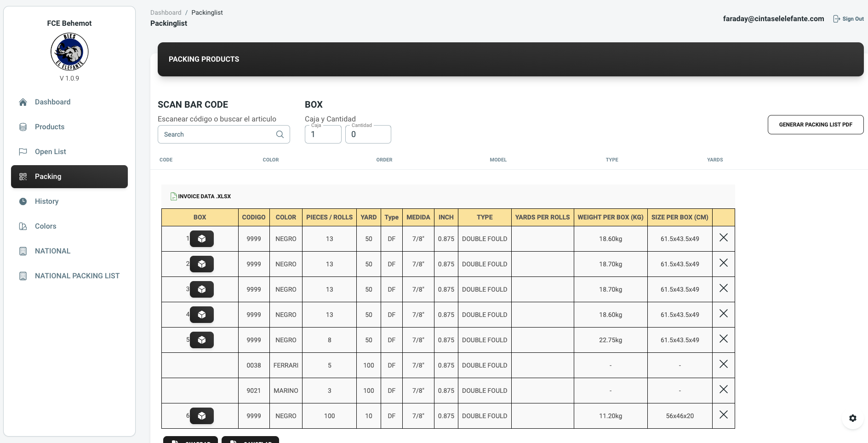The height and width of the screenshot is (443, 868).
Task: Open settings gear in bottom corner
Action: (x=852, y=418)
